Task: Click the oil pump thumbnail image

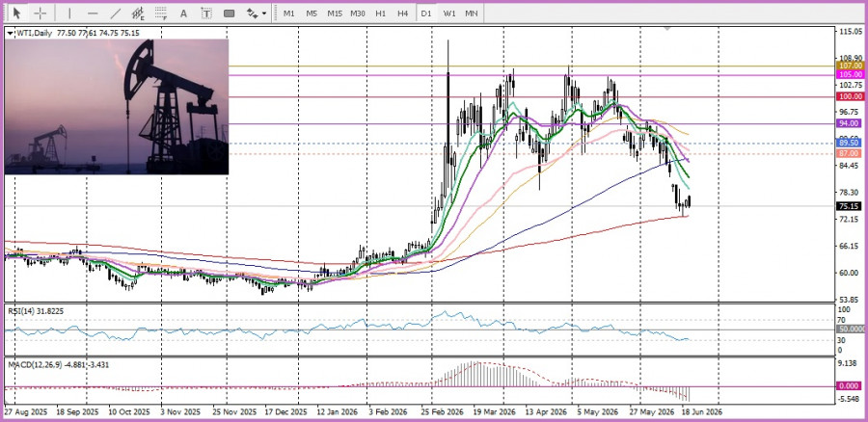Action: click(x=117, y=106)
